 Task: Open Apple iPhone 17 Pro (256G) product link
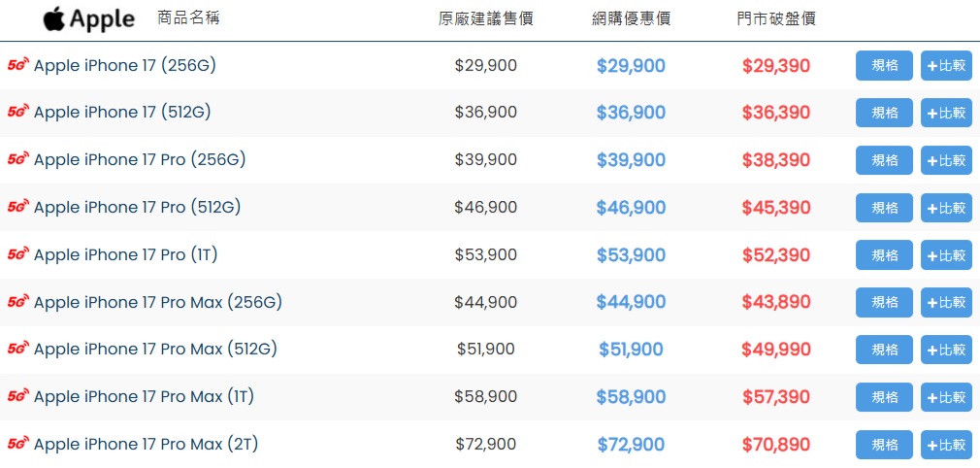pyautogui.click(x=140, y=160)
